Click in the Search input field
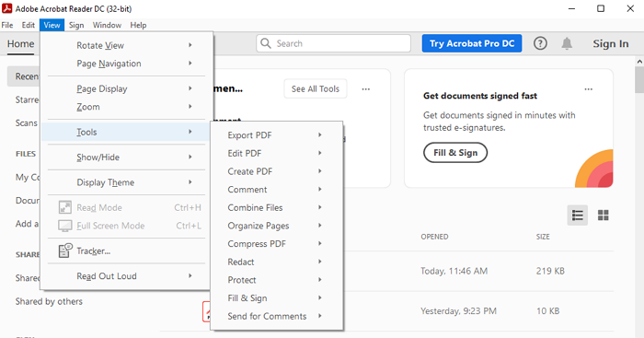 pyautogui.click(x=333, y=43)
